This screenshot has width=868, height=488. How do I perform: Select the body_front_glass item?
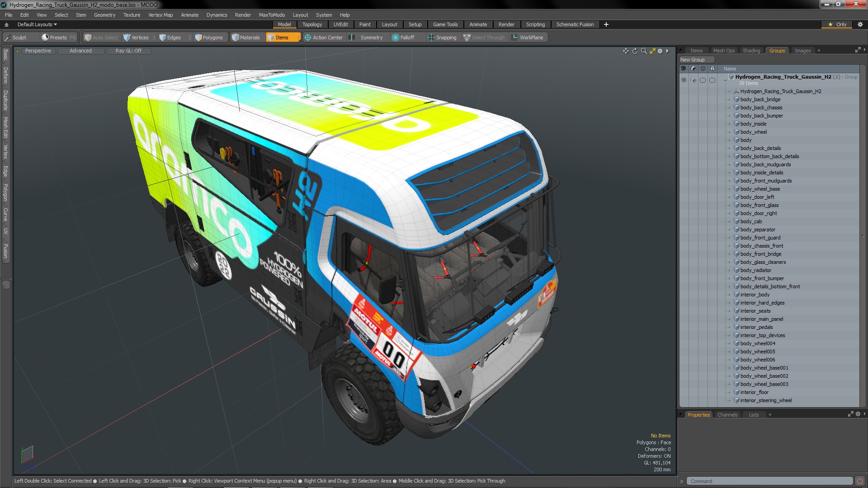[759, 205]
